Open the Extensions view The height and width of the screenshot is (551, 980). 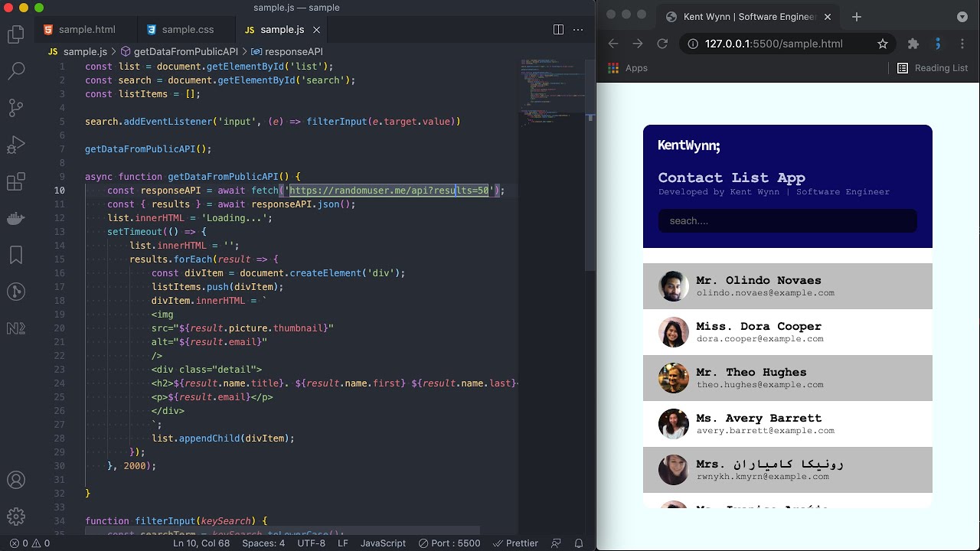(x=16, y=181)
